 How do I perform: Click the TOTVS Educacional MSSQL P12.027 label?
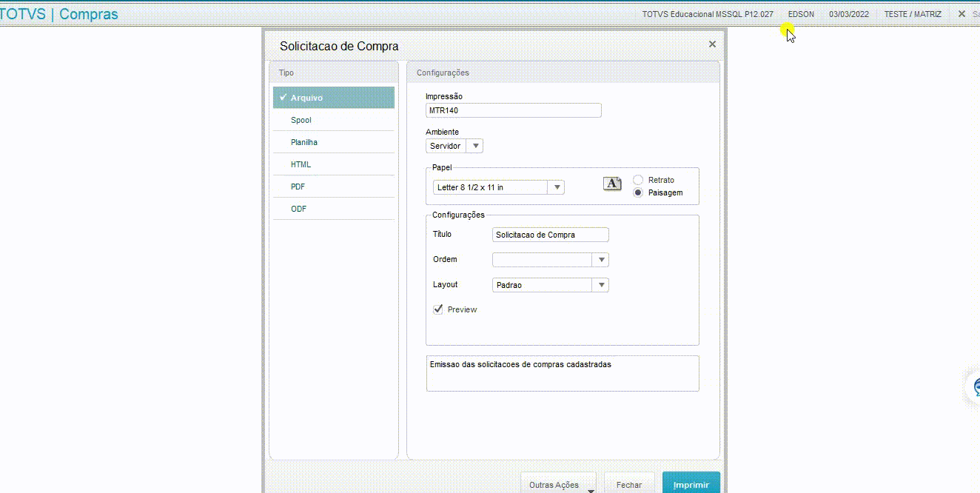point(708,14)
